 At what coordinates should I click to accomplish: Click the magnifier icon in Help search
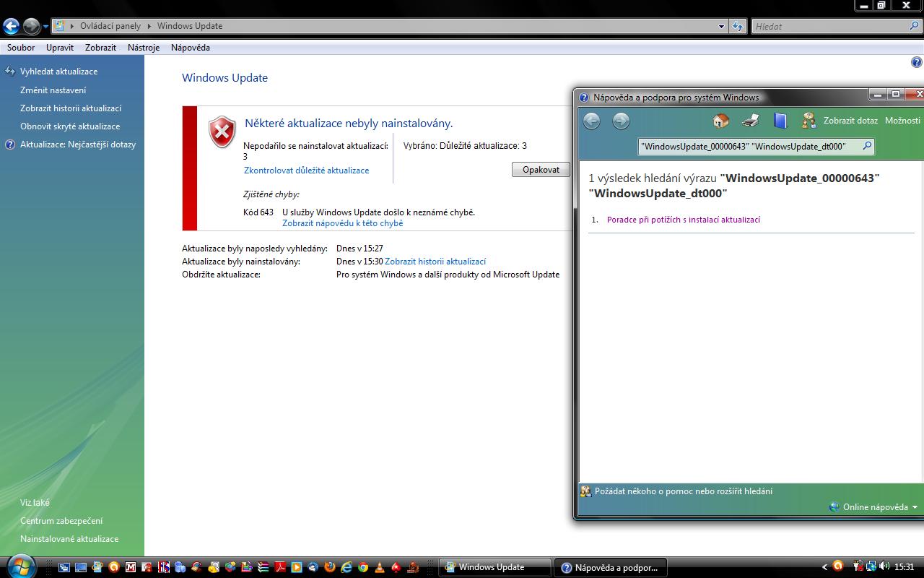point(867,146)
